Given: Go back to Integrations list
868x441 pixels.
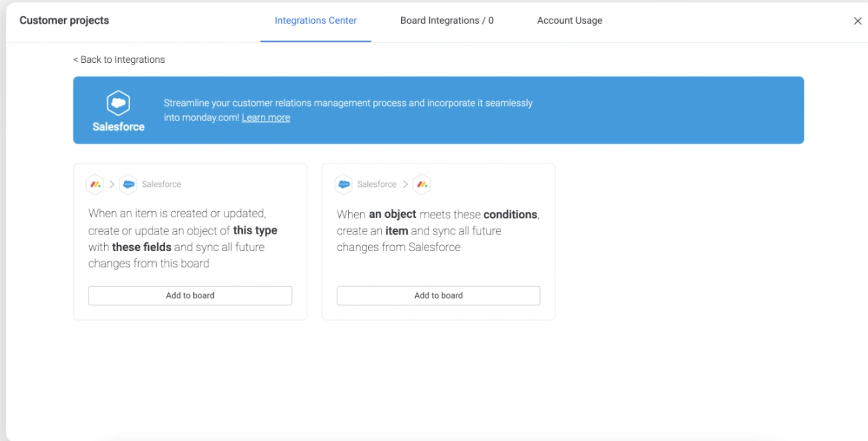Looking at the screenshot, I should point(119,59).
